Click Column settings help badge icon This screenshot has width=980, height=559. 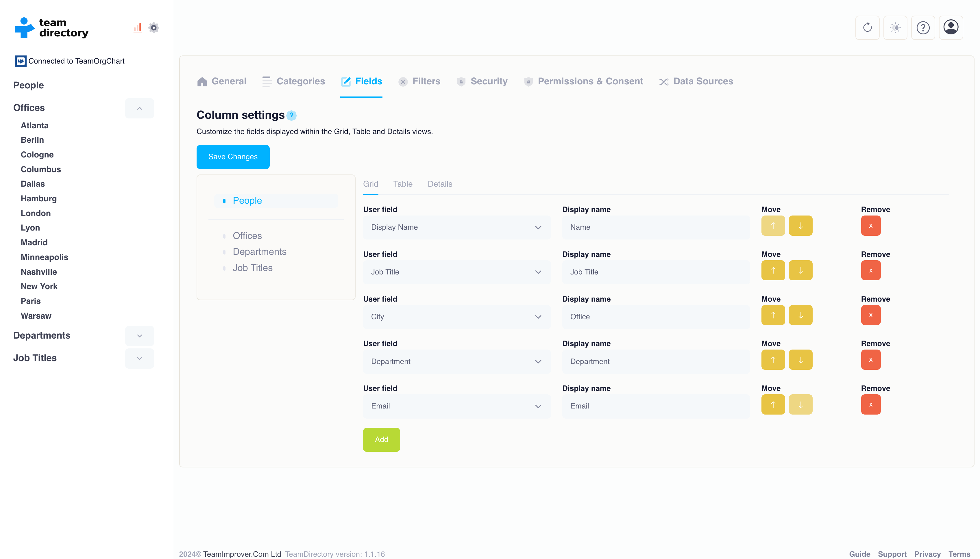tap(292, 115)
